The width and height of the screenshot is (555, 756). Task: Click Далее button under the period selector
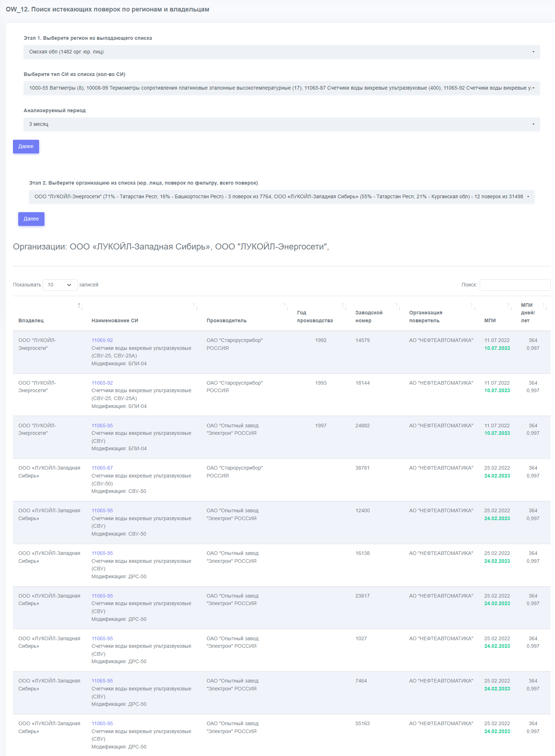pos(26,147)
